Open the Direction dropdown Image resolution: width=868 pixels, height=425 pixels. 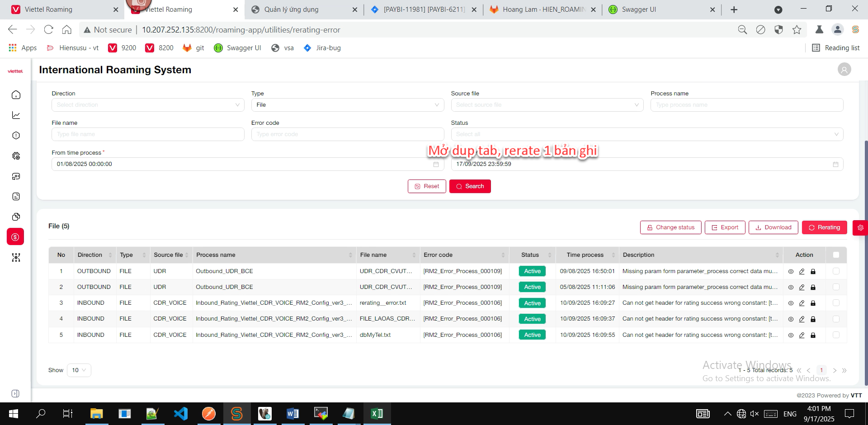click(x=147, y=105)
